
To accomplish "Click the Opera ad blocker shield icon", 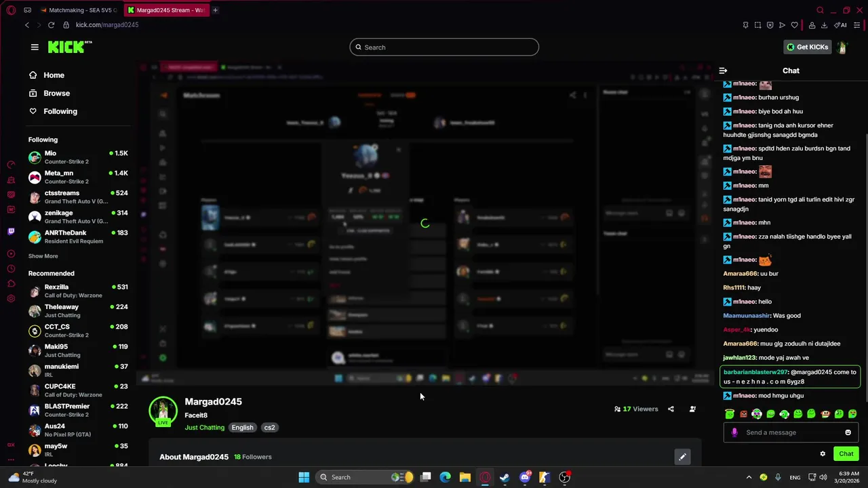I will (770, 25).
